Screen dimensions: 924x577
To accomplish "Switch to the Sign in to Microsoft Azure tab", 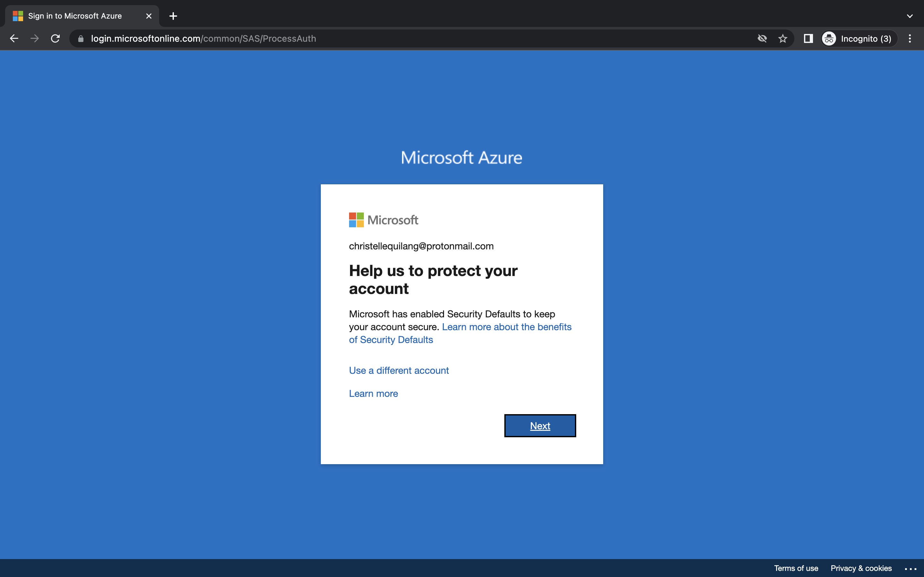I will point(74,16).
